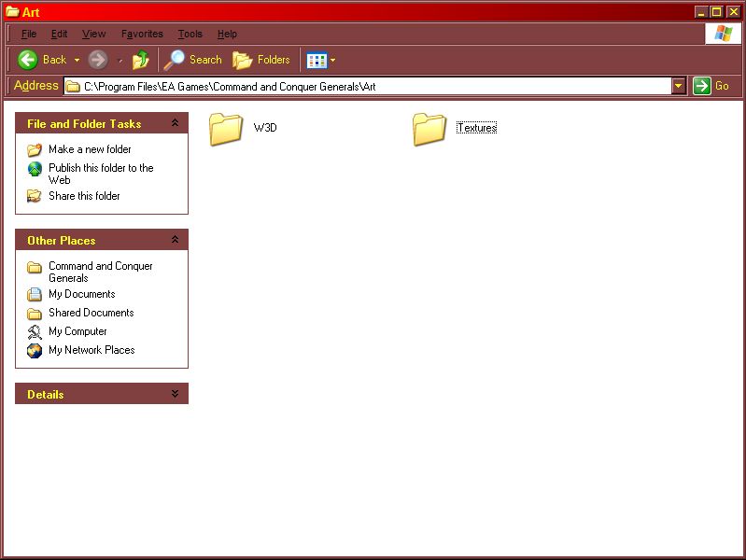746x560 pixels.
Task: Open the Tools menu
Action: point(190,34)
